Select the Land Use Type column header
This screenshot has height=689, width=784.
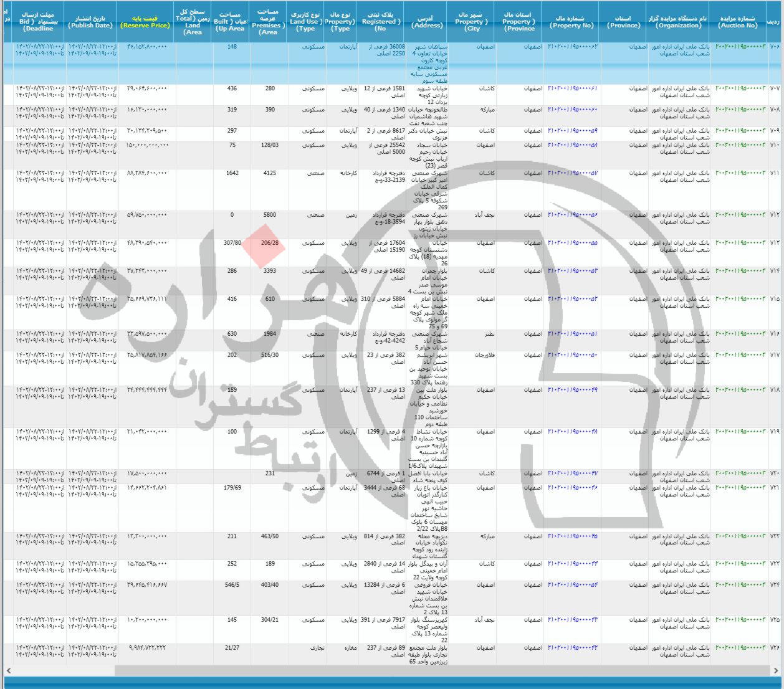pyautogui.click(x=306, y=22)
